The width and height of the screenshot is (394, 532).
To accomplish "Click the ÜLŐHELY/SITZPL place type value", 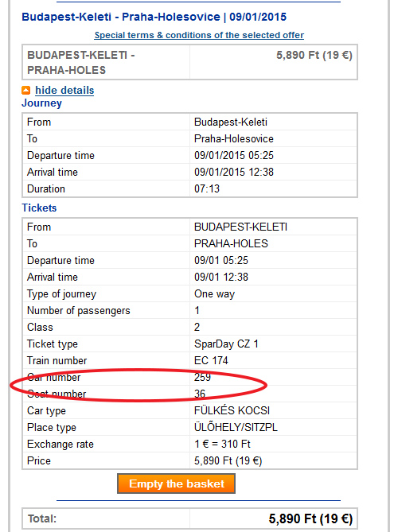I will click(236, 427).
